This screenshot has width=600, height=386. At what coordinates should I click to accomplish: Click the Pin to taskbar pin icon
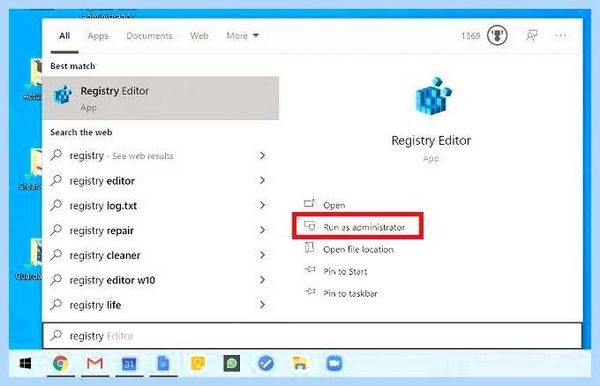click(310, 292)
